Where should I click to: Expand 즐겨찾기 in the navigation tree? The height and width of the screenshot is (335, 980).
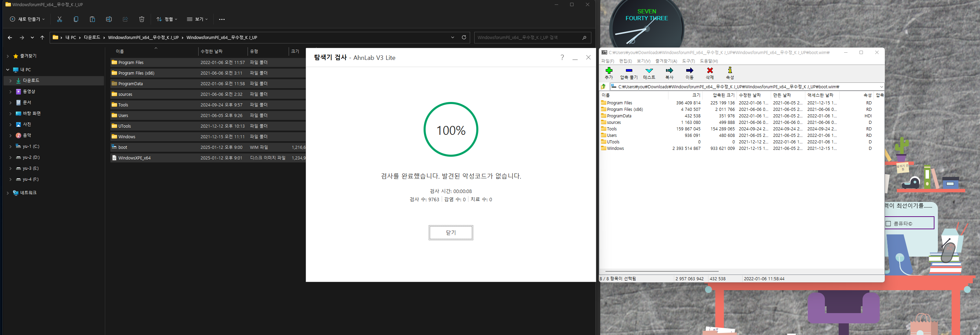tap(8, 56)
